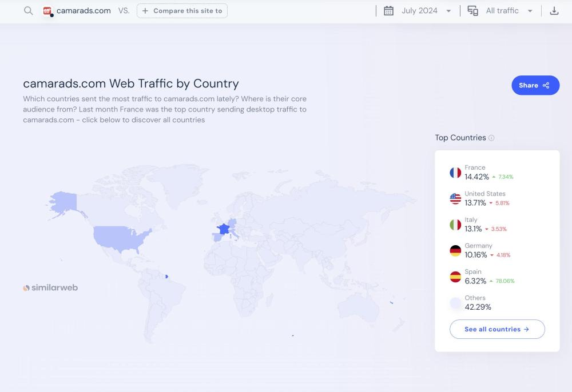Open the July 2024 date dropdown
The height and width of the screenshot is (392, 572).
pyautogui.click(x=426, y=11)
